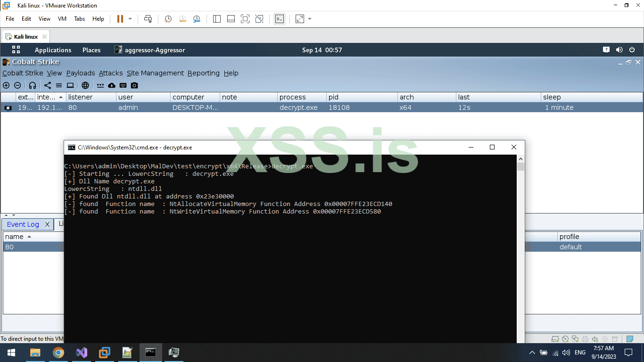Viewport: 644px width, 362px height.
Task: Open the Site Management menu
Action: tap(155, 73)
